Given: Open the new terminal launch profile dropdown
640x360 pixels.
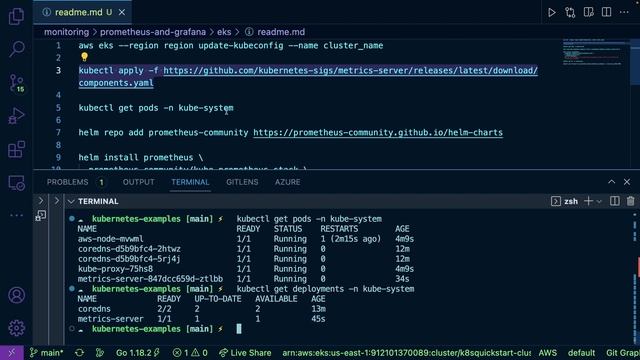Looking at the screenshot, I should click(x=599, y=201).
